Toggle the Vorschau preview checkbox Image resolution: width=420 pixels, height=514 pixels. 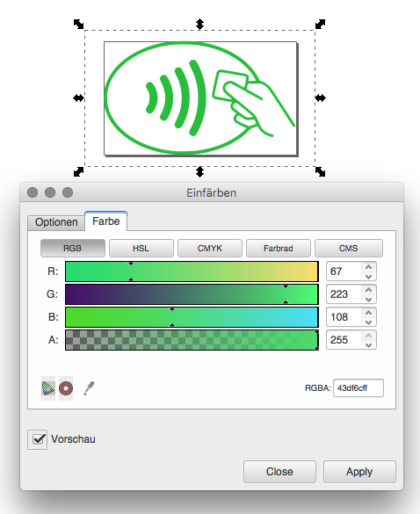click(x=38, y=439)
